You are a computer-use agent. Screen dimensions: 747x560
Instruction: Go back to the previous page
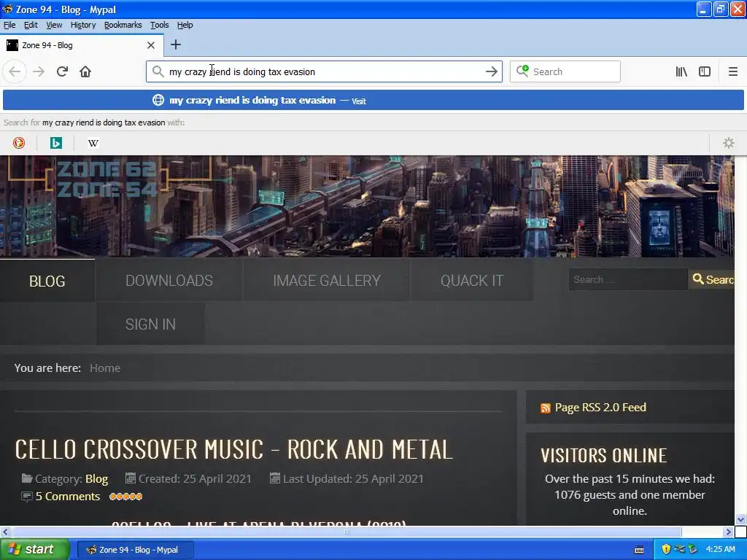point(15,72)
